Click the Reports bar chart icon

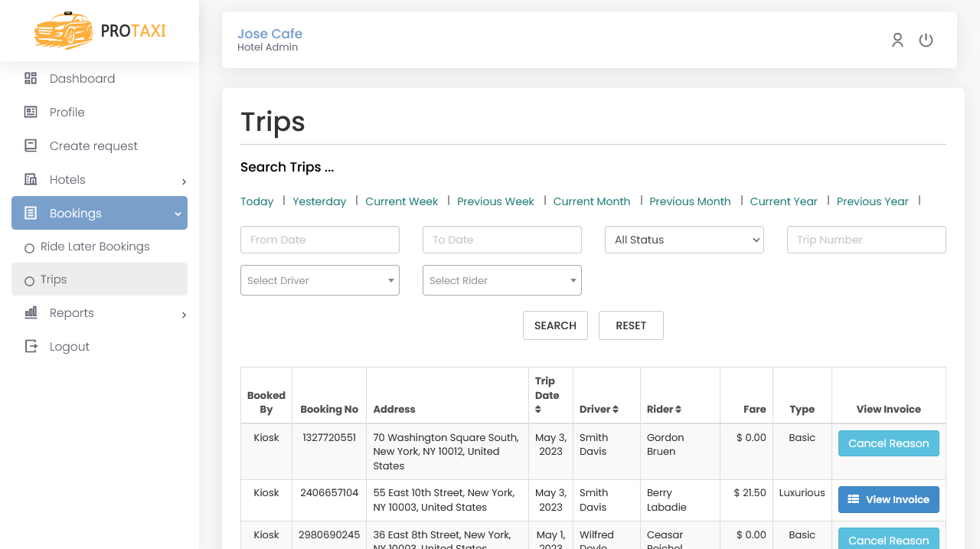tap(31, 312)
